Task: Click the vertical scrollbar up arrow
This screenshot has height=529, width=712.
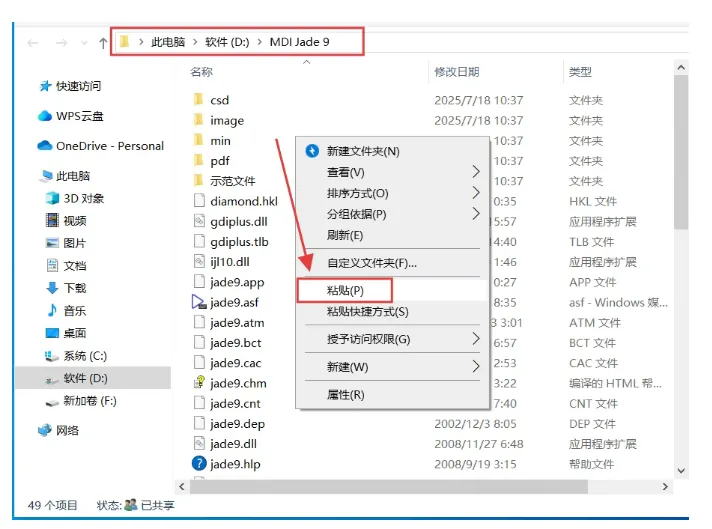Action: 681,68
